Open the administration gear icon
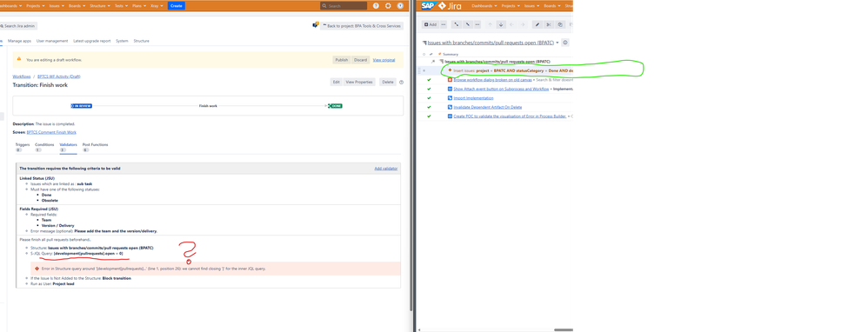This screenshot has width=868, height=332. [388, 5]
